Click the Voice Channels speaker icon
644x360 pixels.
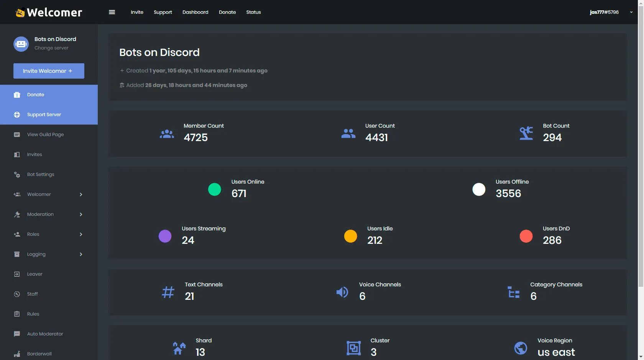[342, 292]
